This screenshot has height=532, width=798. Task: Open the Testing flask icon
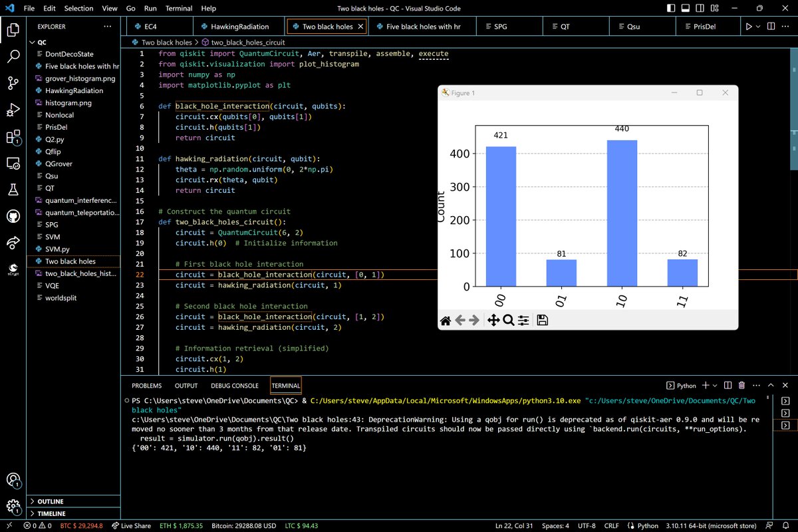(13, 190)
